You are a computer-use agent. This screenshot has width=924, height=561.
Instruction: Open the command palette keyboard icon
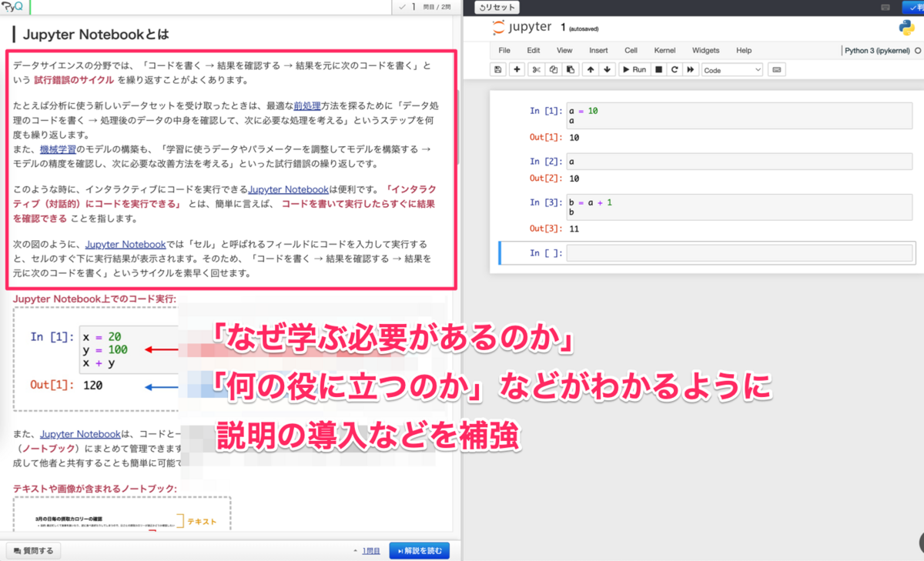tap(776, 69)
